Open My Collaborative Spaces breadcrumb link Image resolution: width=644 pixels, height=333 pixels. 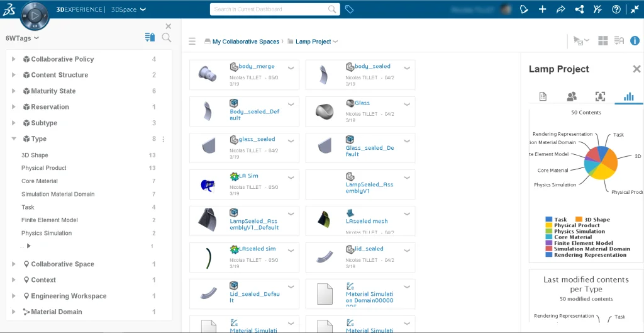tap(245, 42)
